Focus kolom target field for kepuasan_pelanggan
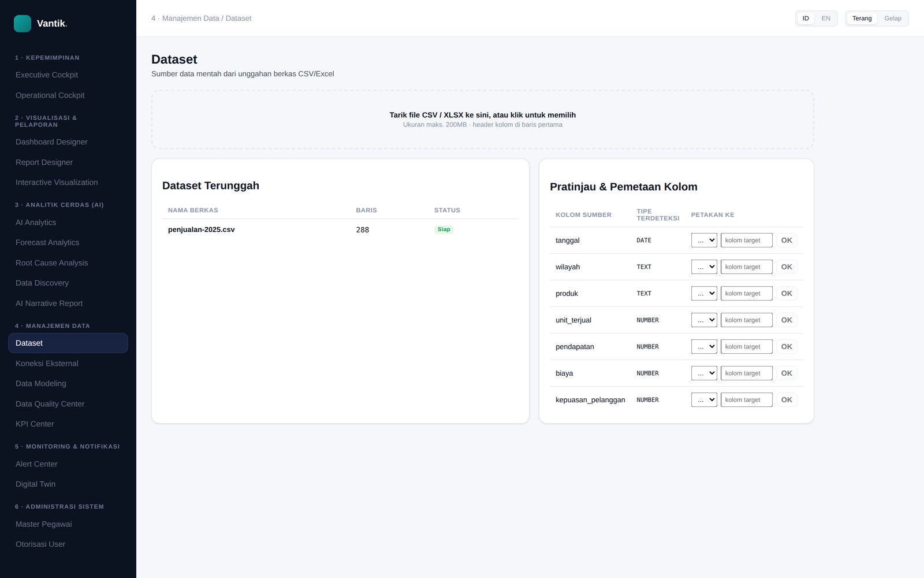The width and height of the screenshot is (924, 578). click(x=747, y=400)
